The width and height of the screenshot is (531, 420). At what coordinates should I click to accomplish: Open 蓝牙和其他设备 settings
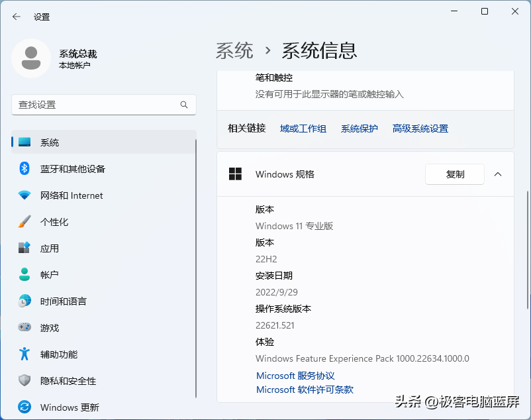(x=104, y=169)
